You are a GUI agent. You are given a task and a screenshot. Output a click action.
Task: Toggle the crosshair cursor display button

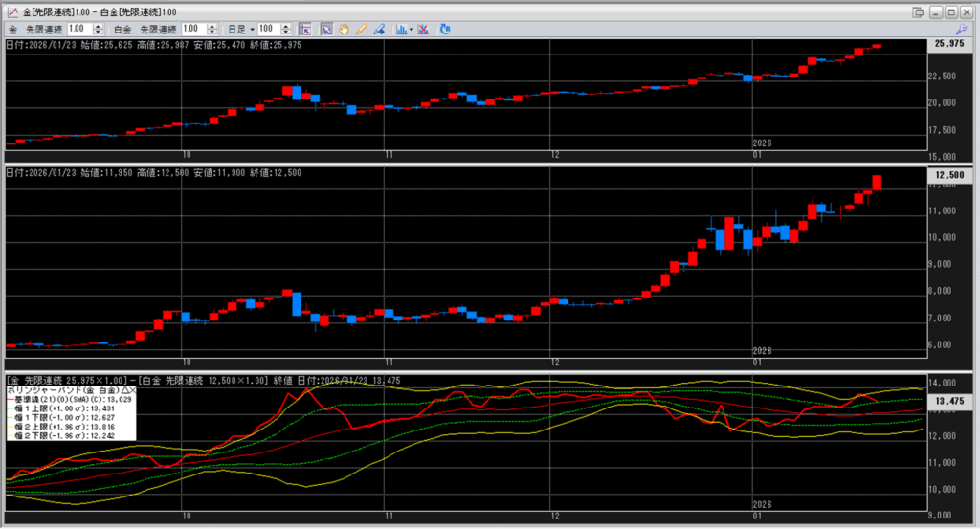(x=305, y=29)
